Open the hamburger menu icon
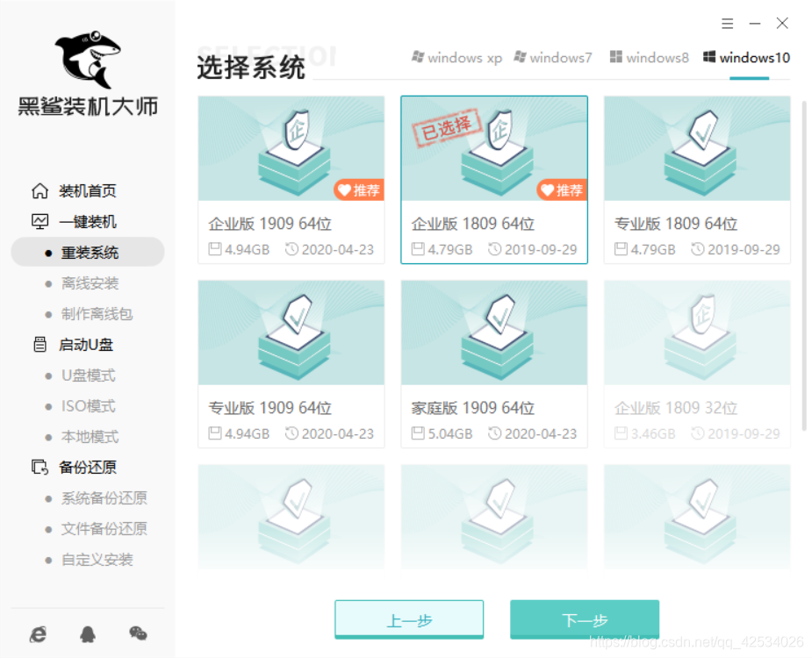 (x=727, y=24)
